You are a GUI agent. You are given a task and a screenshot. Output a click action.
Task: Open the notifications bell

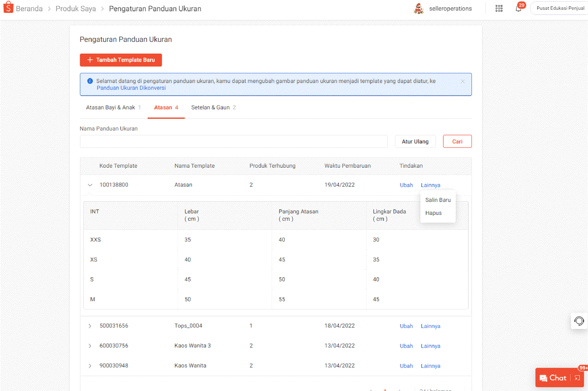pos(517,8)
